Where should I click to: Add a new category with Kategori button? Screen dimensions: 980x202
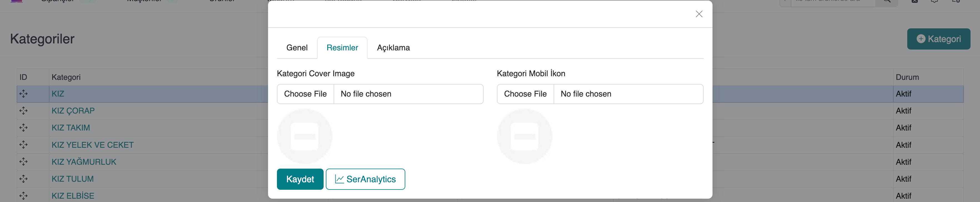click(938, 39)
